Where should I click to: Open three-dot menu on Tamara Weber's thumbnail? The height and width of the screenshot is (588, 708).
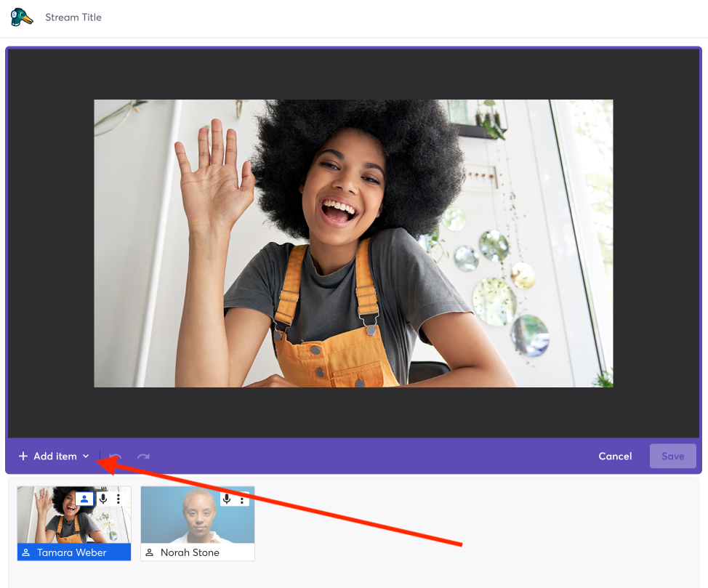[x=118, y=499]
